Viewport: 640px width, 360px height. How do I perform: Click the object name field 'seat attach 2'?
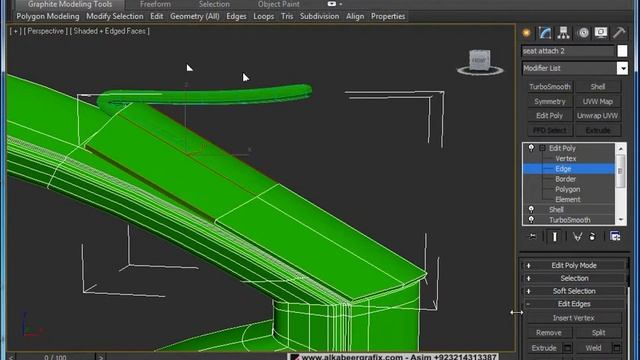point(568,51)
